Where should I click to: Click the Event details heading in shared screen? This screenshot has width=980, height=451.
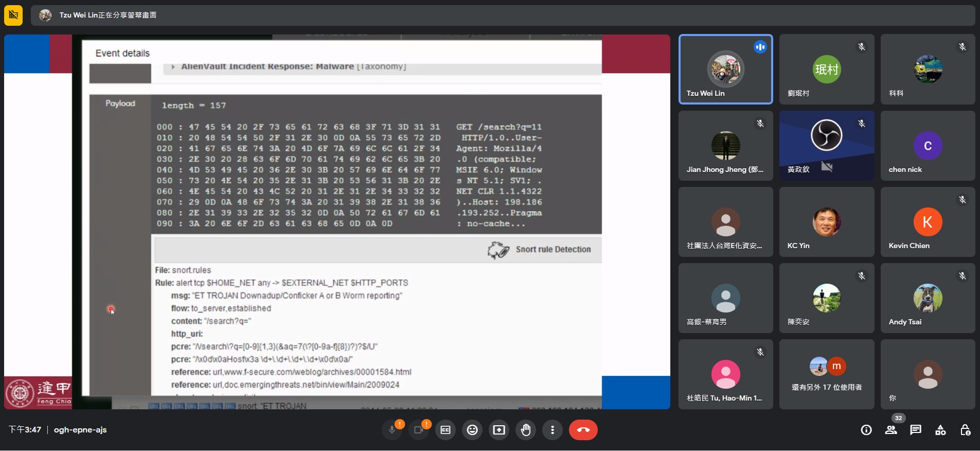(122, 53)
